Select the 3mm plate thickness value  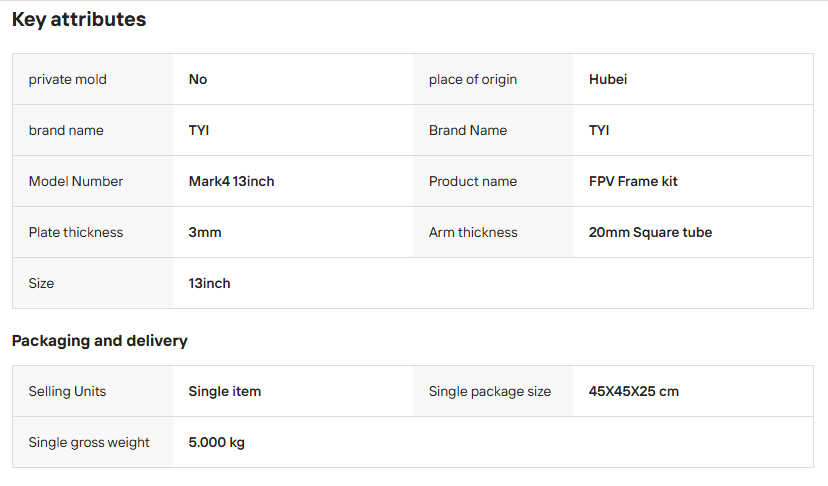coord(205,232)
